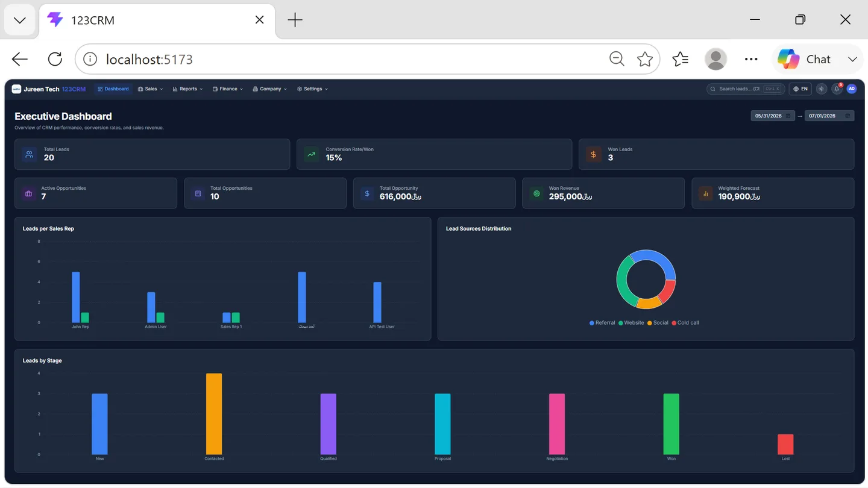Open a new browser tab

(295, 20)
